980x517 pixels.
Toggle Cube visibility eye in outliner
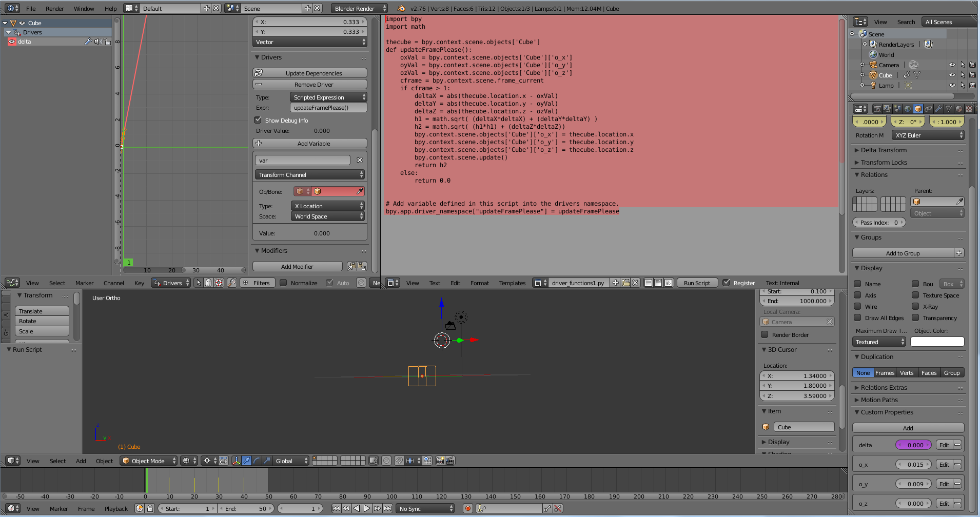(x=952, y=75)
